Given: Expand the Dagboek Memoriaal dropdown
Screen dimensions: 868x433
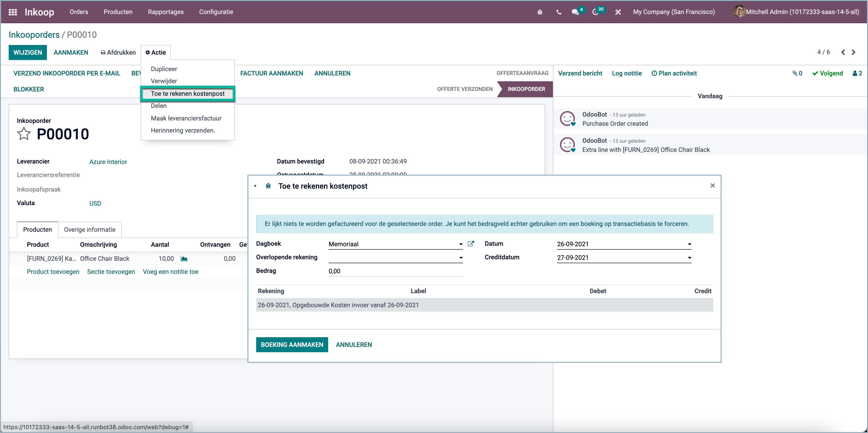Looking at the screenshot, I should 461,244.
